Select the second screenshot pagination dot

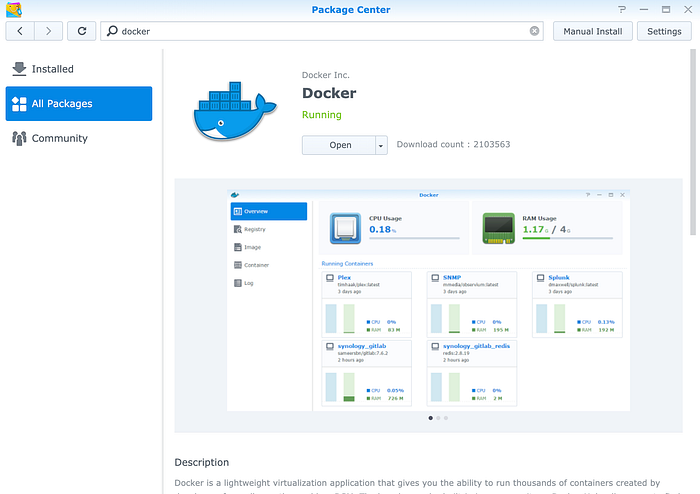(438, 418)
